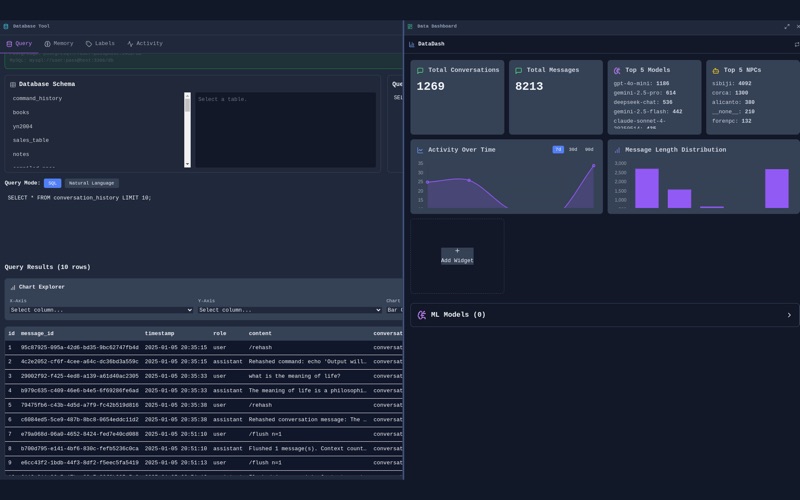This screenshot has height=500, width=800.
Task: Click the 'Rehashed command: echo' cell
Action: 308,362
